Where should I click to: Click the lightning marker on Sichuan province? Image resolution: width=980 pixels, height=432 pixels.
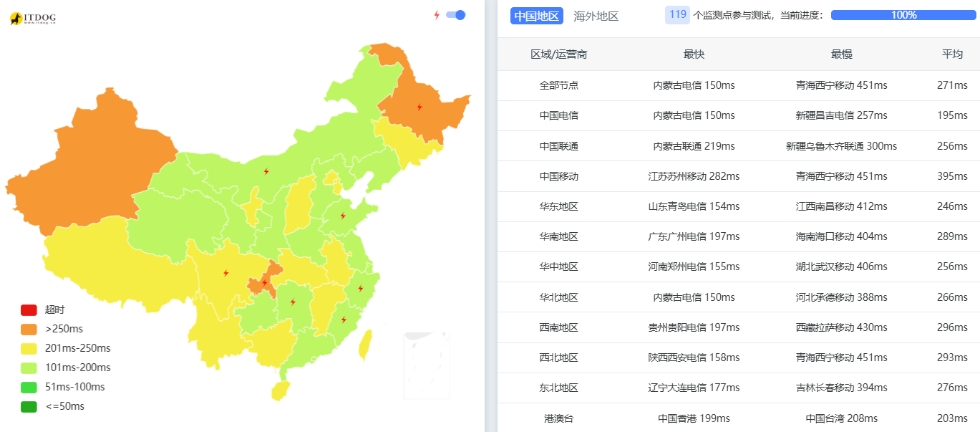pos(226,273)
